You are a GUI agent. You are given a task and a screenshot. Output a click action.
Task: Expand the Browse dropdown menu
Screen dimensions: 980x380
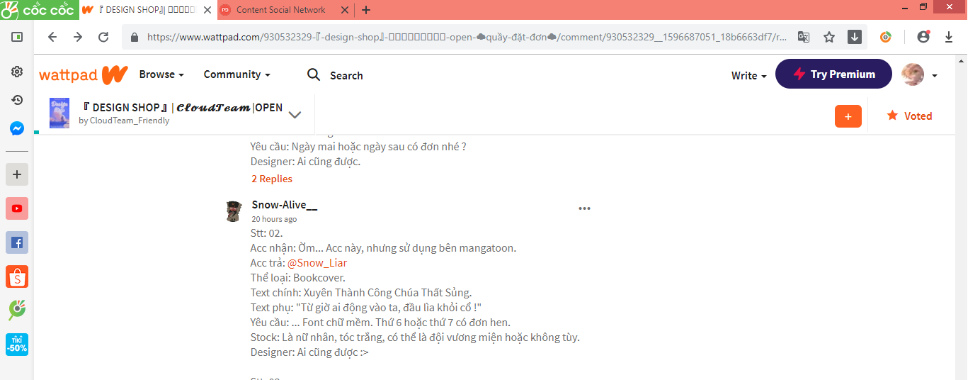pyautogui.click(x=161, y=74)
